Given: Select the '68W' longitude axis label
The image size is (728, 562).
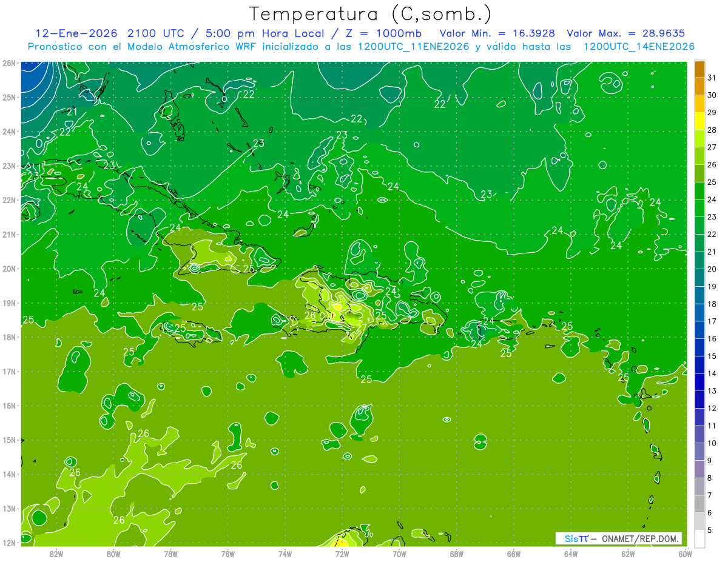Looking at the screenshot, I should click(457, 554).
